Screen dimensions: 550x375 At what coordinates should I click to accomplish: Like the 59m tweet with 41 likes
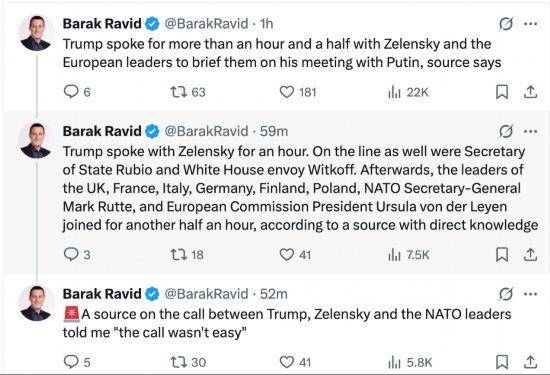[287, 254]
